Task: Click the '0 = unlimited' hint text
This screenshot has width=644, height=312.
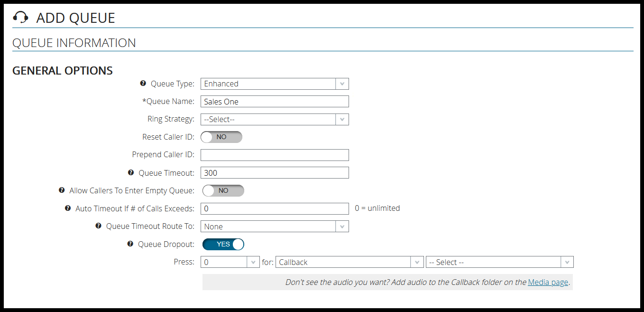Action: pos(377,208)
